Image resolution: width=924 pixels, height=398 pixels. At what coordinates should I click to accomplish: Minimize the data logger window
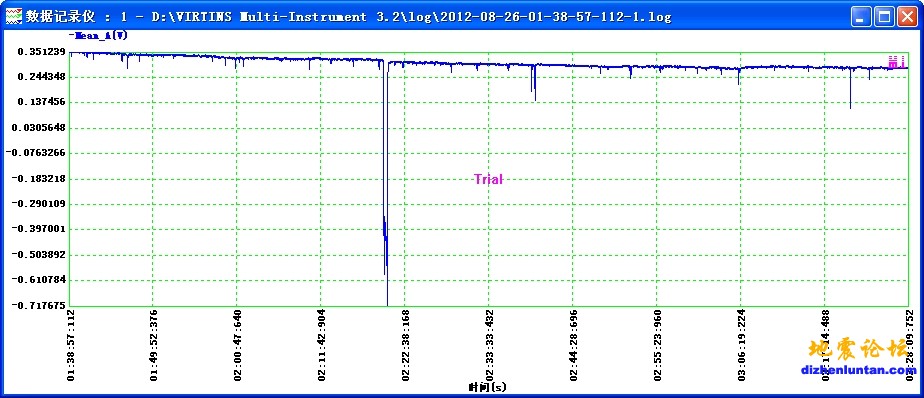click(861, 17)
